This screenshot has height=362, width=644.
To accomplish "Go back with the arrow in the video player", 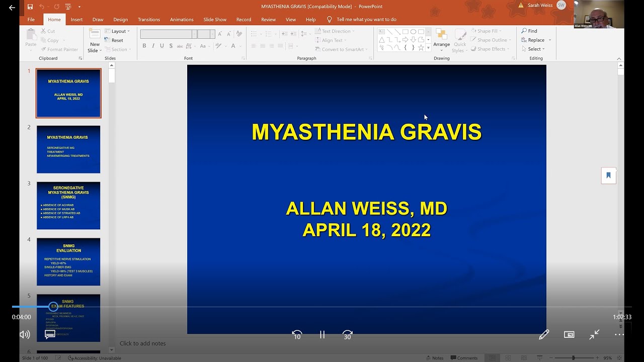I will click(x=12, y=8).
